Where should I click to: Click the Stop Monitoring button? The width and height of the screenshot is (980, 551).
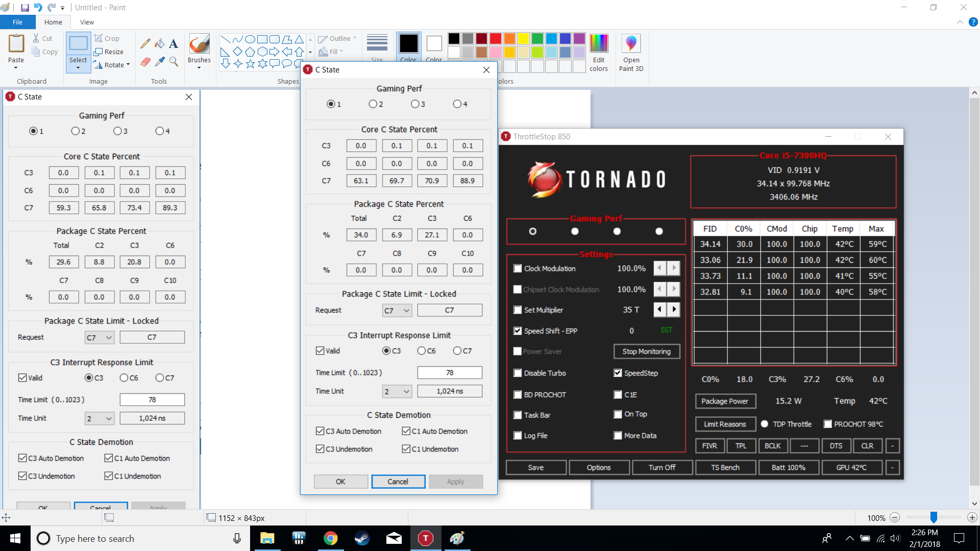[646, 351]
